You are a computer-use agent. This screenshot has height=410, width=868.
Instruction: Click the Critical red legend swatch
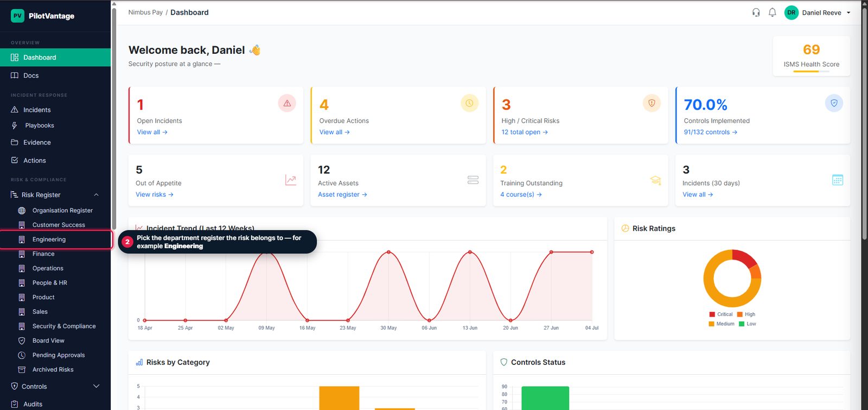pyautogui.click(x=712, y=314)
